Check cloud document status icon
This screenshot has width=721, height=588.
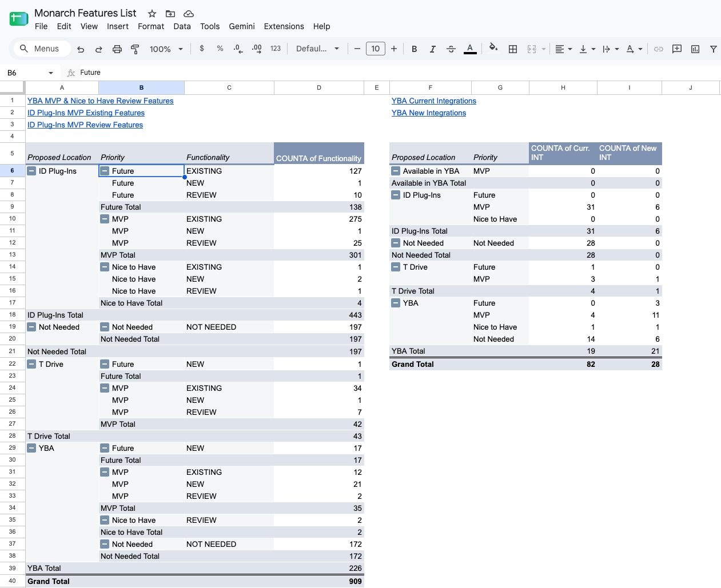(x=189, y=13)
